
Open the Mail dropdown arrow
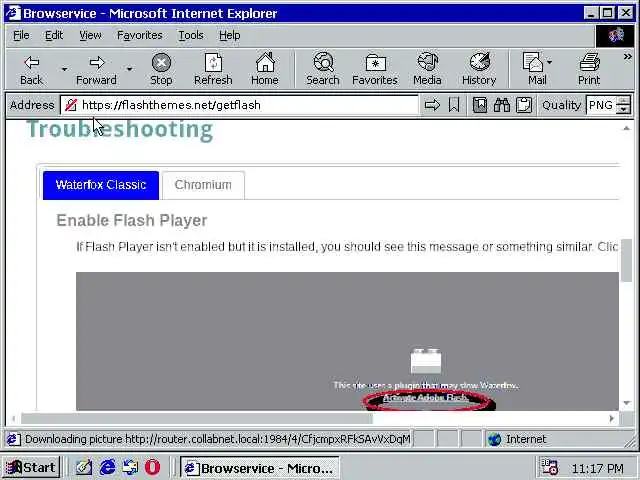click(549, 62)
